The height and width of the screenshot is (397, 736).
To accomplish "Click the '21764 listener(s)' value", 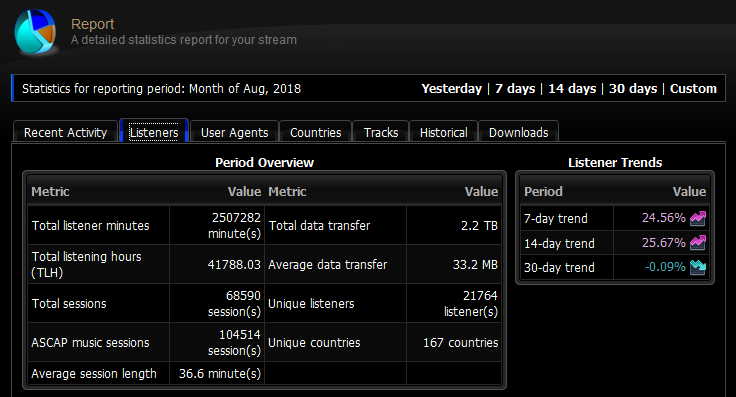I will 471,304.
